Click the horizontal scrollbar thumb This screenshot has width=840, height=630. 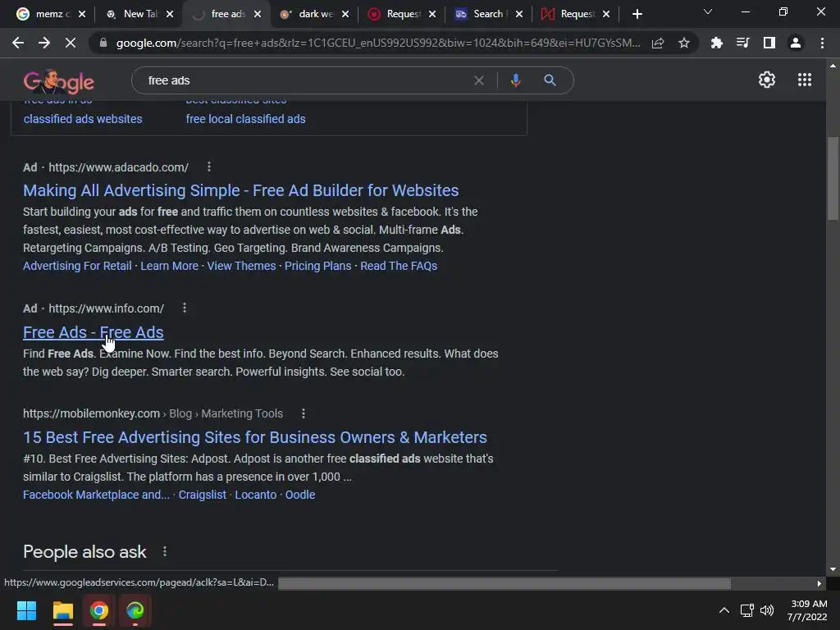point(504,583)
